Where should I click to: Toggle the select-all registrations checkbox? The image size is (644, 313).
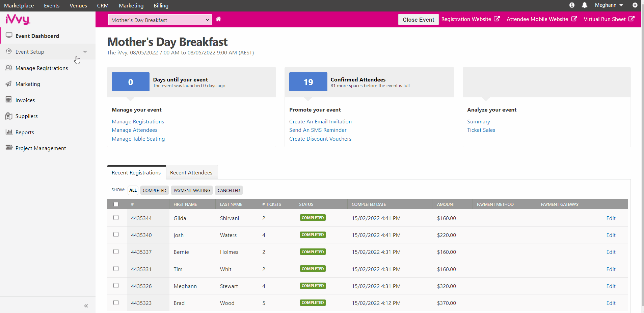pyautogui.click(x=116, y=204)
